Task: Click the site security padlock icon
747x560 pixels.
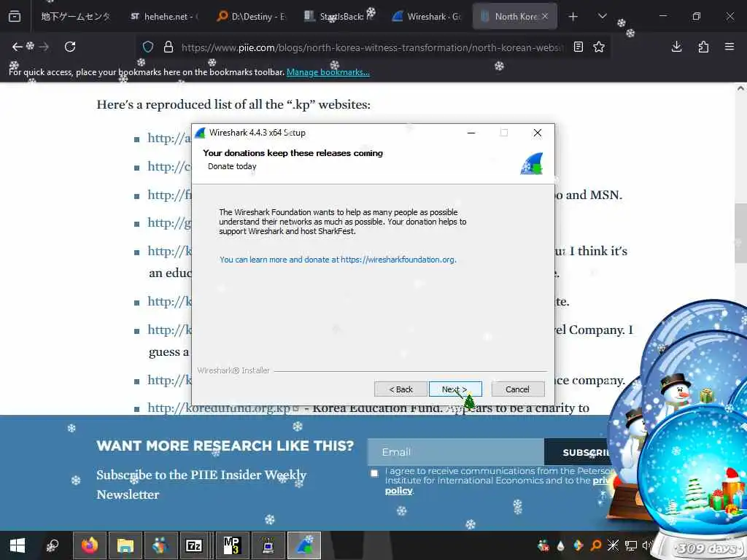Action: pyautogui.click(x=169, y=47)
